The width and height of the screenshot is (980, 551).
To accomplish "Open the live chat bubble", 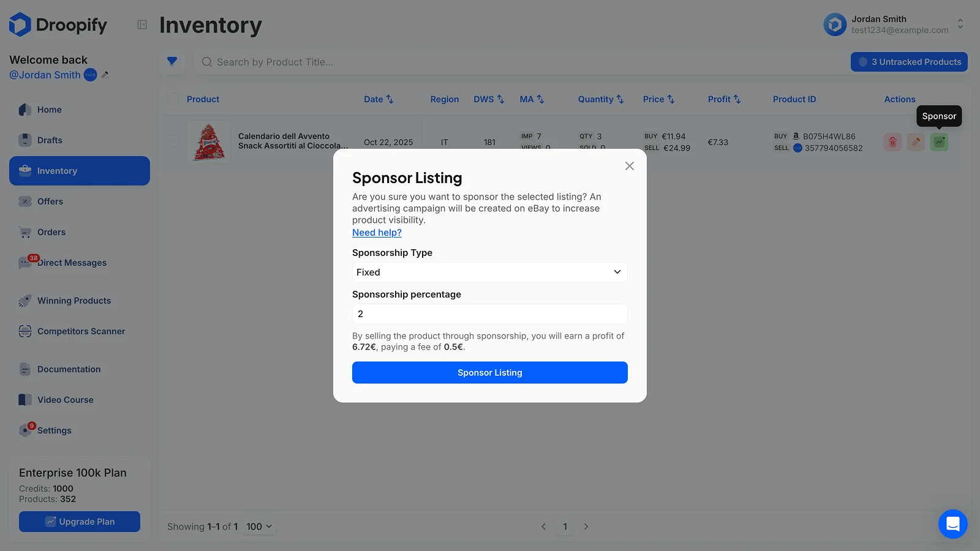I will coord(952,523).
